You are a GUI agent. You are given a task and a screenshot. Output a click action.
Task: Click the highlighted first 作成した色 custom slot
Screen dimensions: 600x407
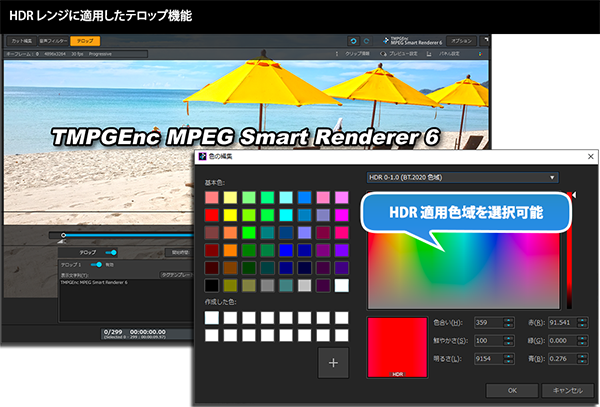[x=212, y=317]
